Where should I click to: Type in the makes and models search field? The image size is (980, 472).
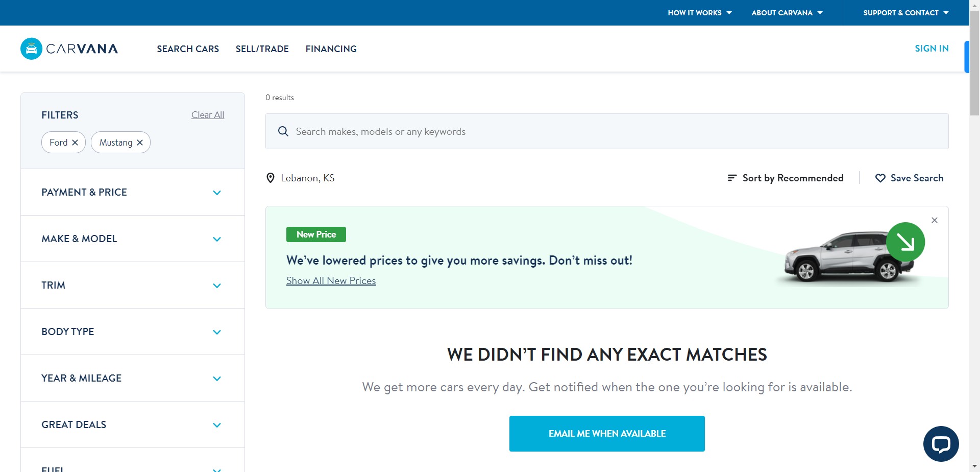click(x=612, y=132)
